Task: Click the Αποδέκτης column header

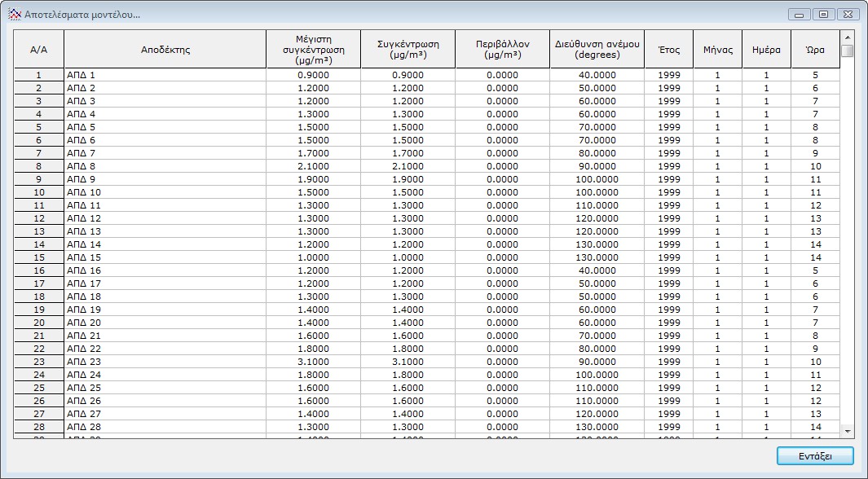Action: [165, 50]
